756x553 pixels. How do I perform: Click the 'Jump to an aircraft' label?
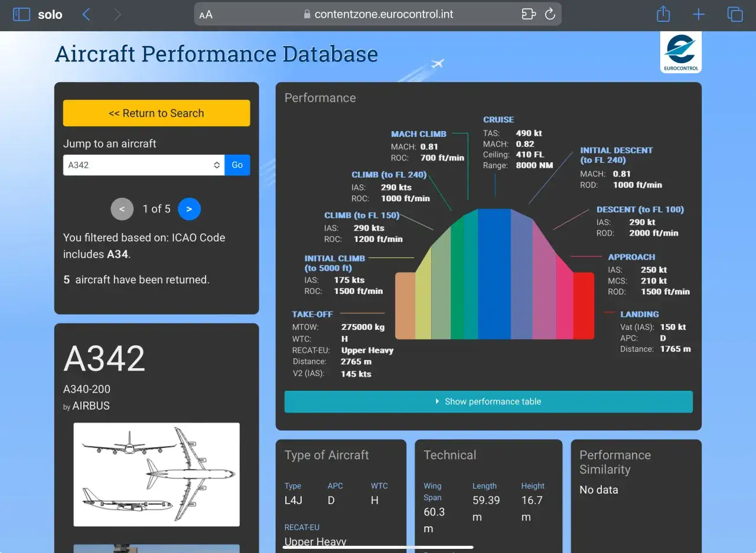click(110, 144)
